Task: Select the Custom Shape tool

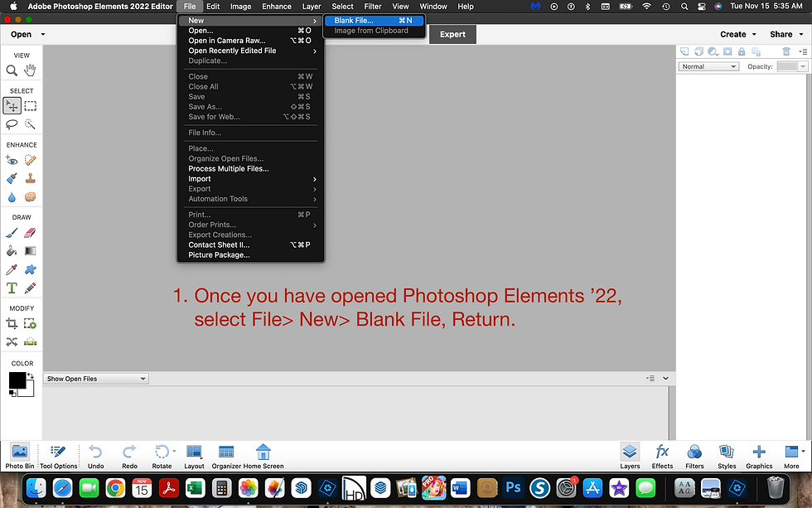Action: tap(30, 269)
